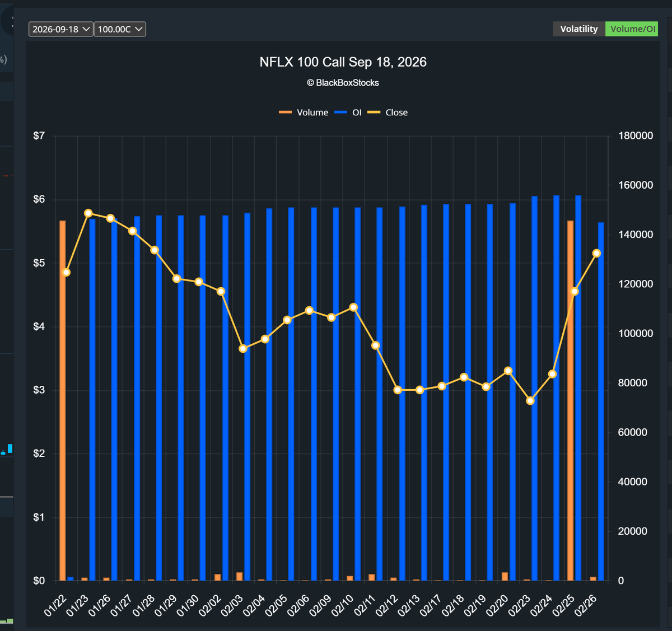Click the Close data point on 01/22
Viewport: 672px width, 631px height.
pos(66,273)
